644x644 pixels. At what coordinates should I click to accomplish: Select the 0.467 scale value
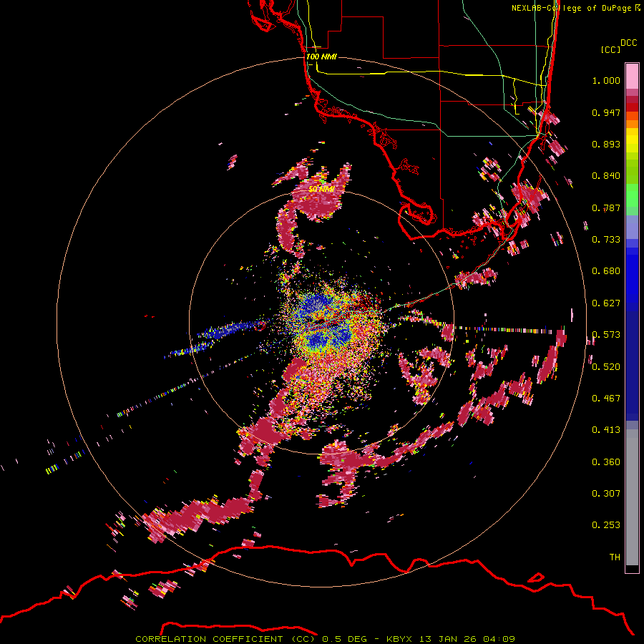pos(606,399)
